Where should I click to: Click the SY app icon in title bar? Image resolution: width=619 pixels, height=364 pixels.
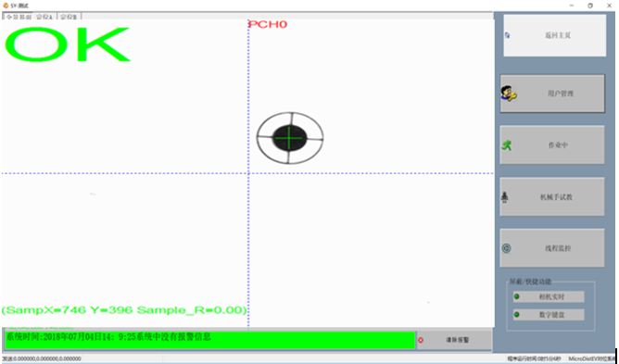pyautogui.click(x=6, y=6)
